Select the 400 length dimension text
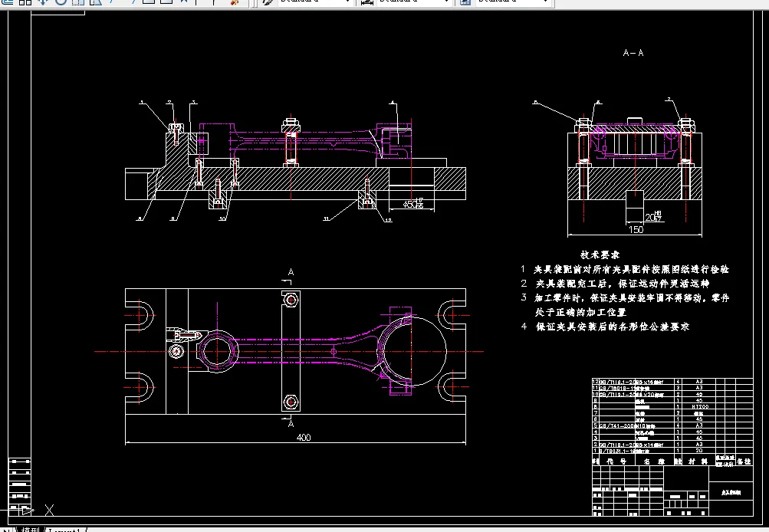Image resolution: width=769 pixels, height=532 pixels. (304, 438)
